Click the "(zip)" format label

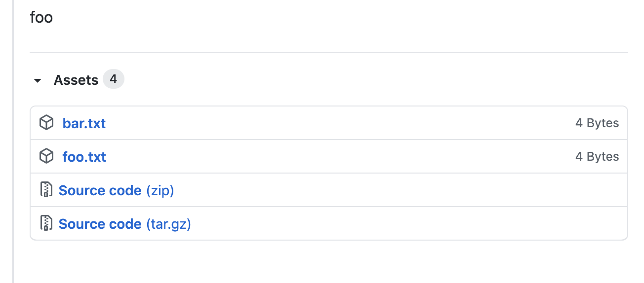160,190
